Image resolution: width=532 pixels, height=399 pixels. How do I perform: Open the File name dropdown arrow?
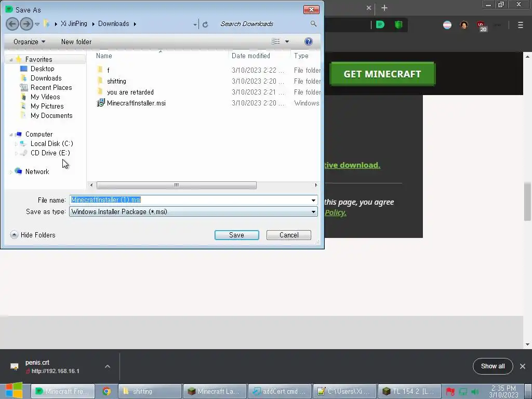(x=313, y=200)
